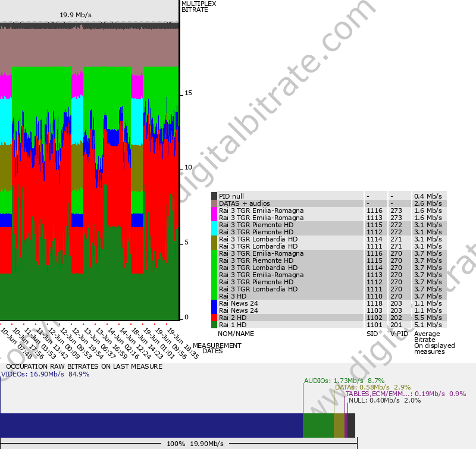Click the Rai News 24 name with SID 1103
The image size is (476, 449).
tap(239, 310)
